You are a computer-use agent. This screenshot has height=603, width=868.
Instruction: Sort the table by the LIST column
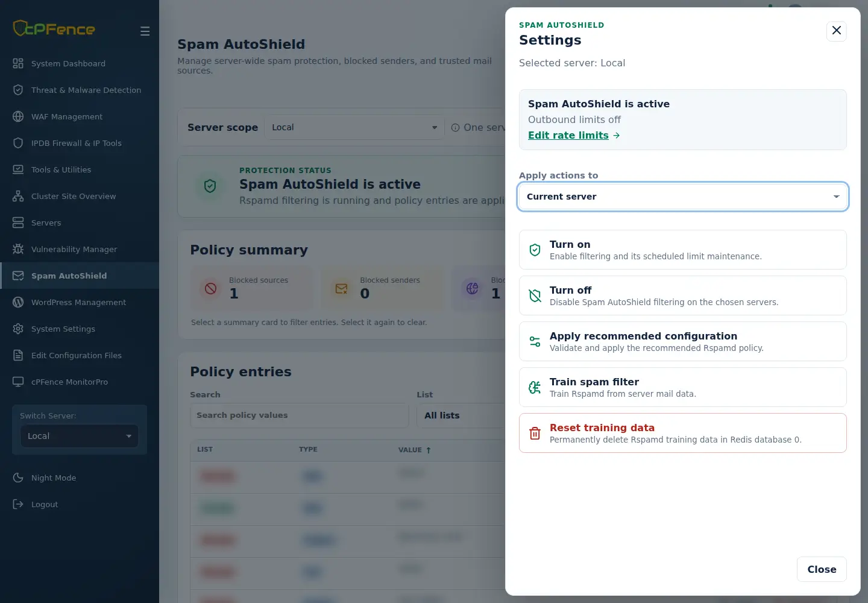(205, 449)
